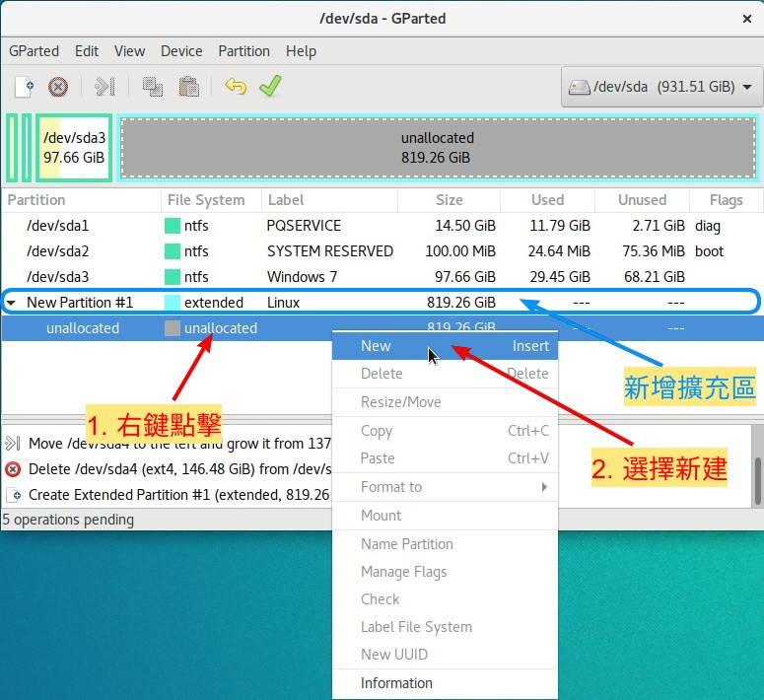Open the Device menu
Viewport: 764px width, 700px height.
click(x=181, y=51)
